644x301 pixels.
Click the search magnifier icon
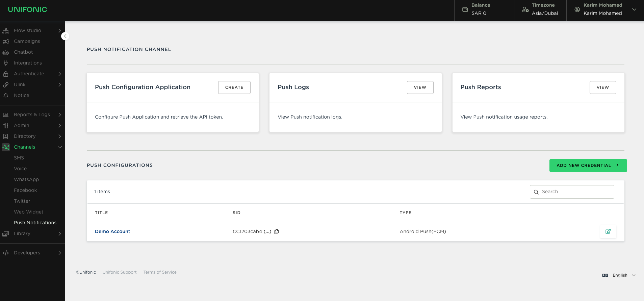click(536, 192)
